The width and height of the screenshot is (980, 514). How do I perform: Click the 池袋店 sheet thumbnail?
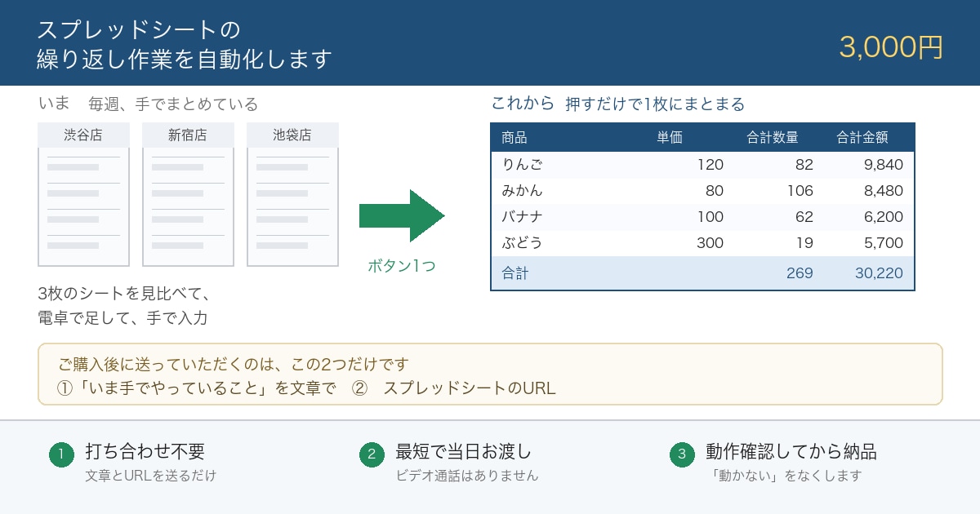click(x=292, y=194)
